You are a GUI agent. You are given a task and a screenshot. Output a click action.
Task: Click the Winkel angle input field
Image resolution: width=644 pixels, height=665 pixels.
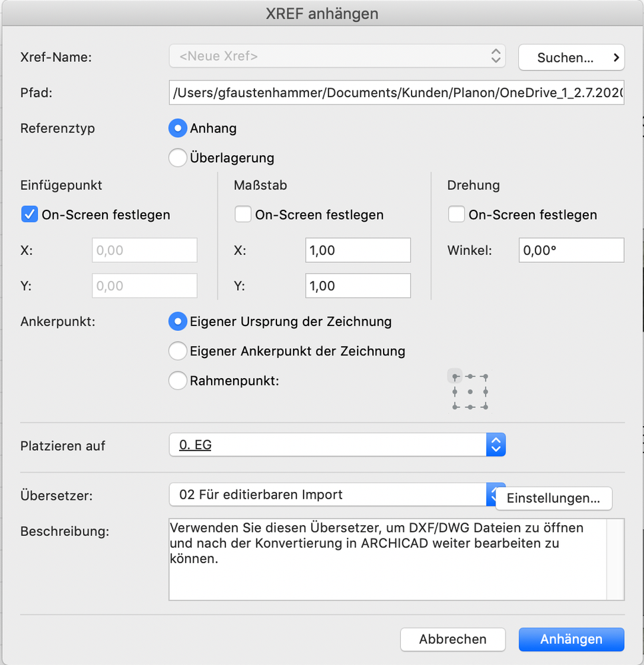click(x=571, y=250)
